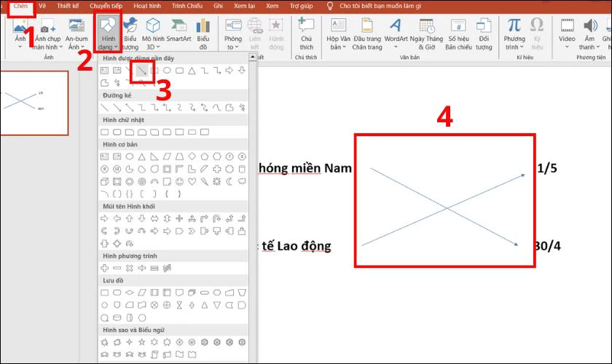
Task: Choose the vertical scroll banner shape
Action: (x=154, y=355)
